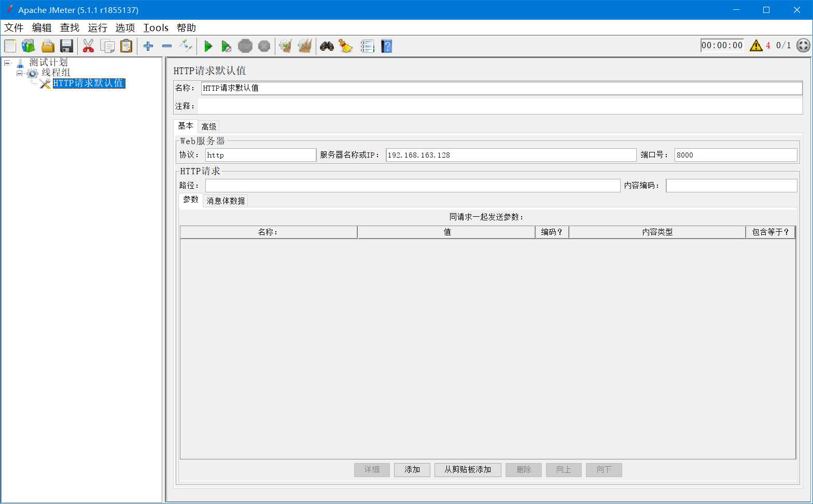Screen dimensions: 813x504
Task: Open the Tools menu
Action: 156,27
